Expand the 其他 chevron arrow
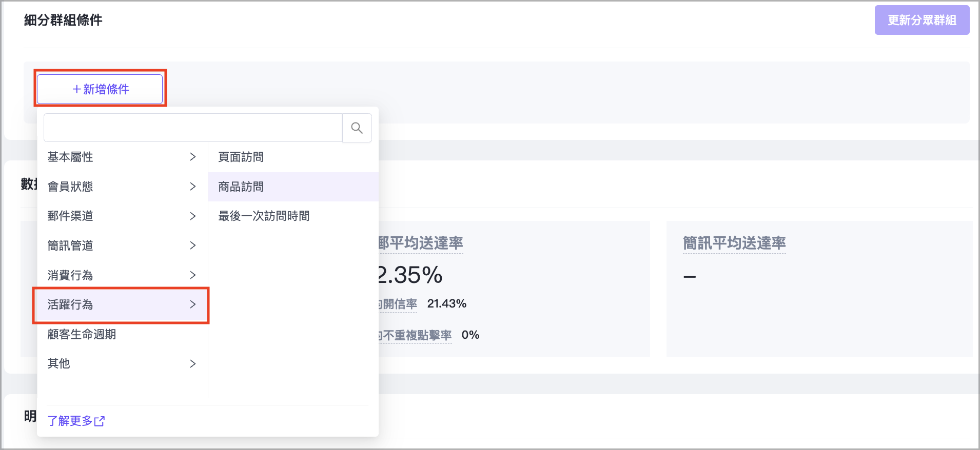Viewport: 980px width, 450px height. (193, 364)
